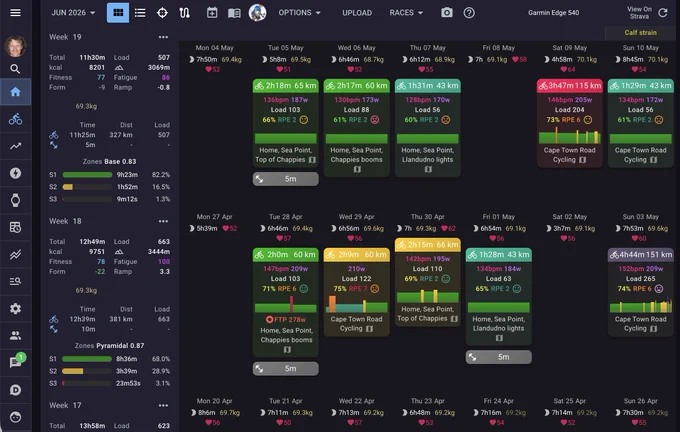
Task: Click the refresh icon at top right
Action: point(663,13)
